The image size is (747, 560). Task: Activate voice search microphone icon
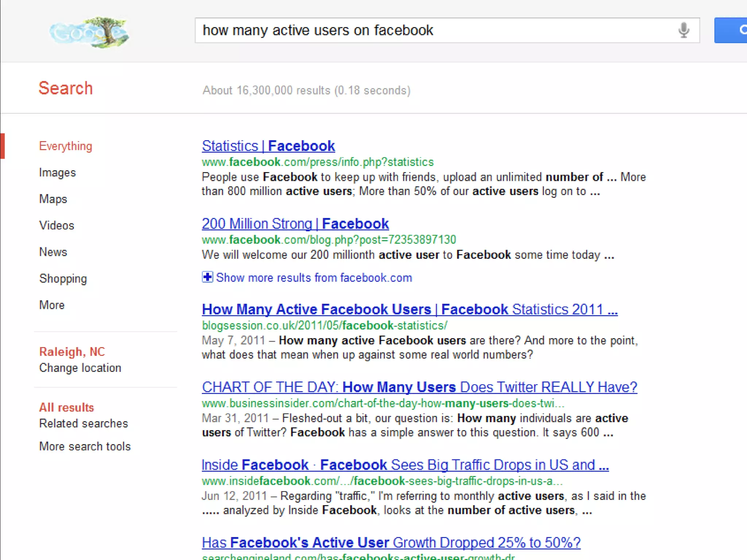click(684, 30)
